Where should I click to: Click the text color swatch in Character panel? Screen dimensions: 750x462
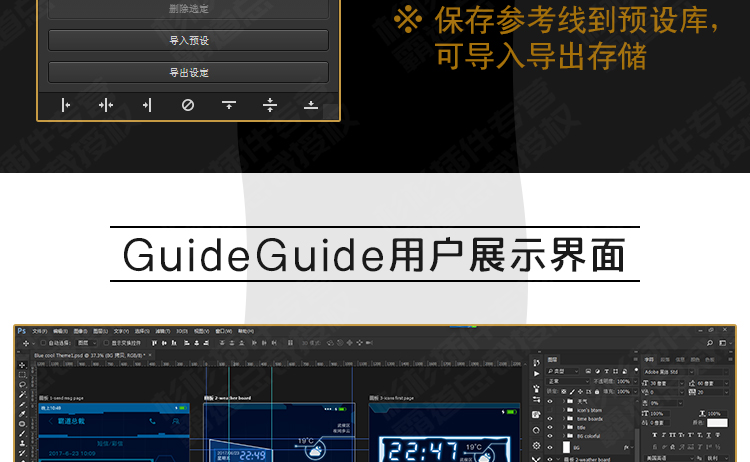click(717, 423)
